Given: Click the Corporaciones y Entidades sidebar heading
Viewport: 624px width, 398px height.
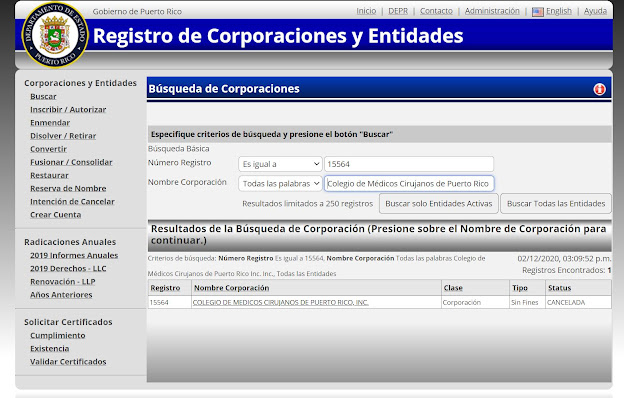Looking at the screenshot, I should pyautogui.click(x=80, y=83).
